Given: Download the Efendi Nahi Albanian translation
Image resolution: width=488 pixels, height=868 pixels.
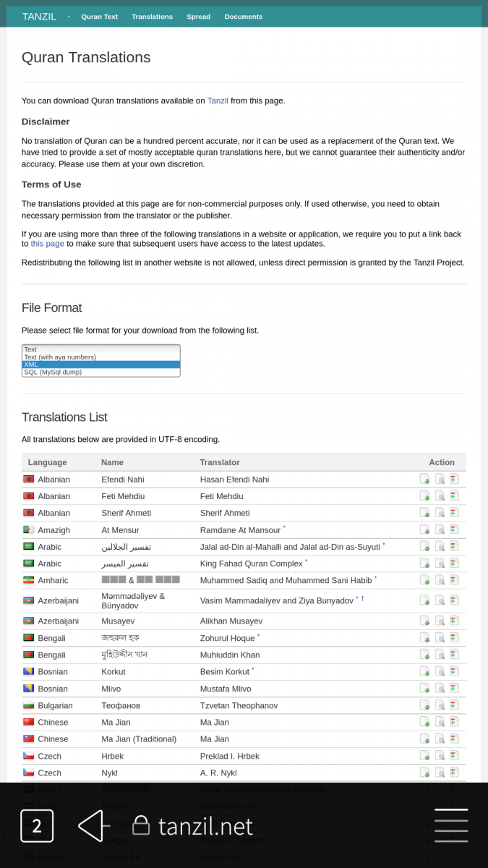Looking at the screenshot, I should [x=424, y=479].
